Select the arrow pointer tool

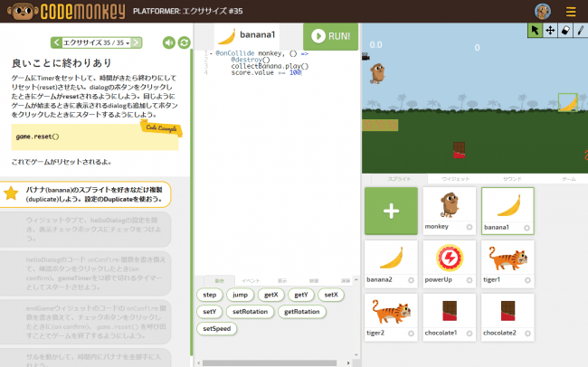click(536, 30)
